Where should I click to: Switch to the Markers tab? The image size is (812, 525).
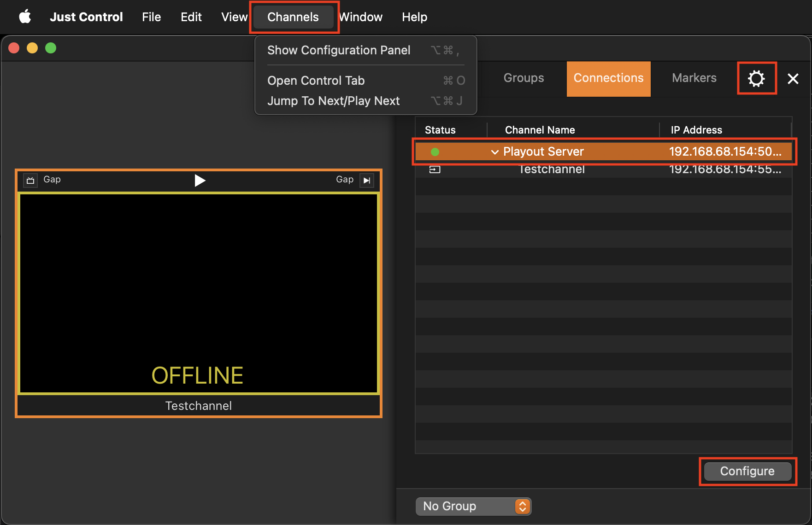694,78
